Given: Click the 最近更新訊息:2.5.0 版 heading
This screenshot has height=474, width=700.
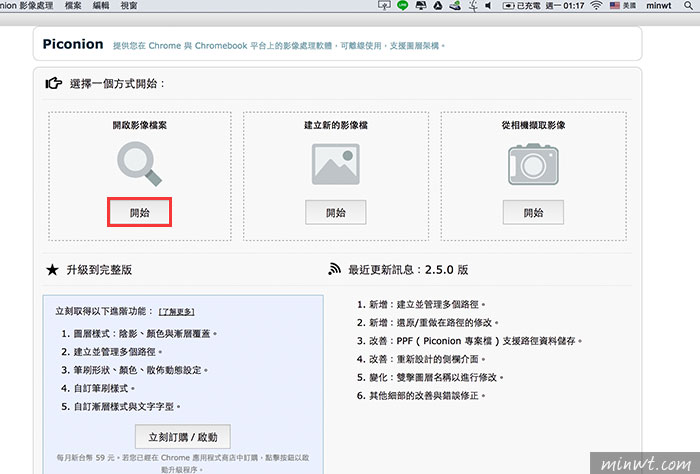Looking at the screenshot, I should pos(408,270).
